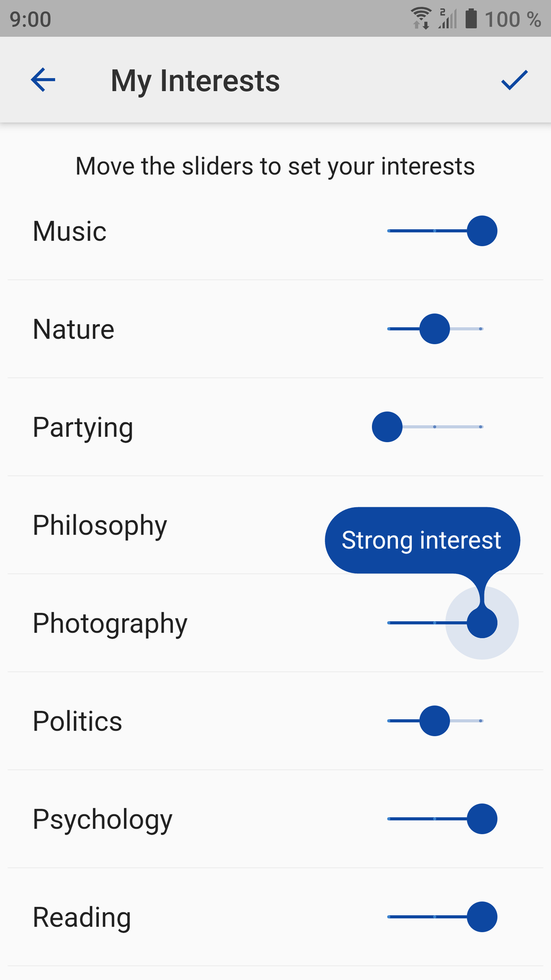Image resolution: width=551 pixels, height=980 pixels.
Task: Tap the clock in the status bar
Action: 31,19
